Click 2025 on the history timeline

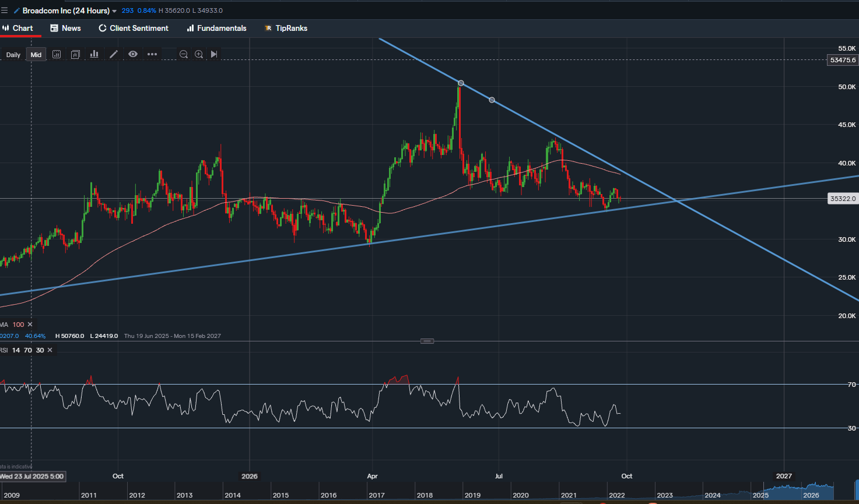point(760,495)
